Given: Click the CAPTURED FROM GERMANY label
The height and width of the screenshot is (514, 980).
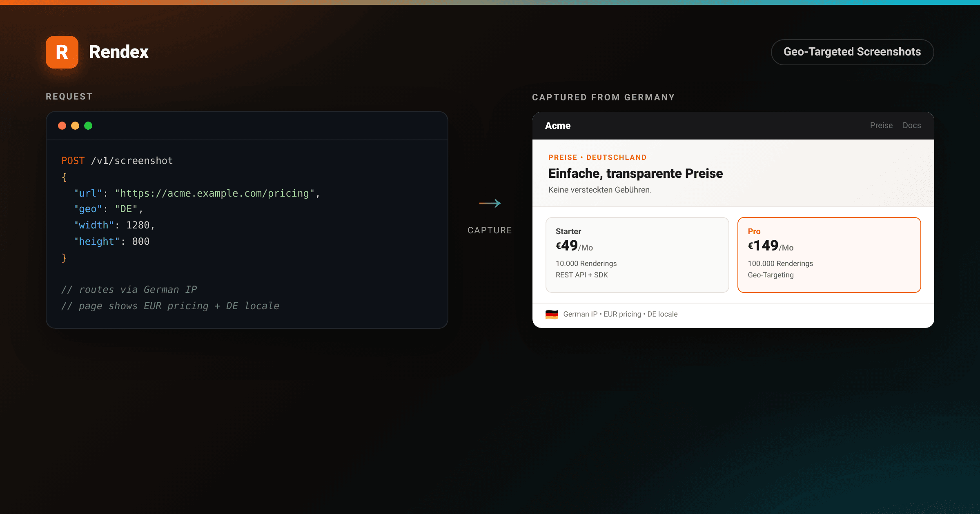Looking at the screenshot, I should pos(604,97).
